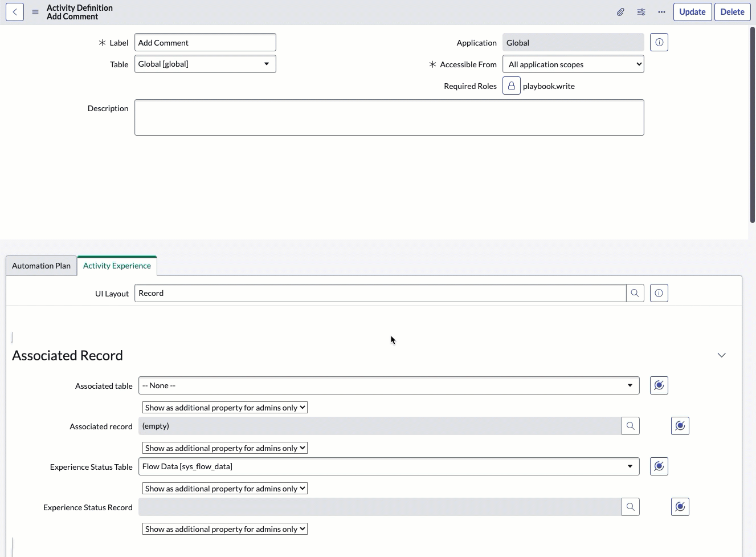
Task: Click data pill icon next to Associated record
Action: point(680,426)
